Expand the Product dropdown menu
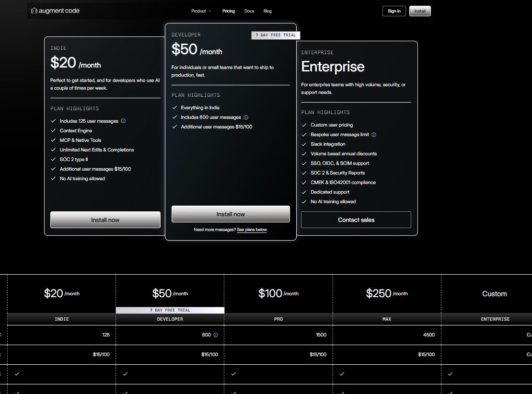This screenshot has height=394, width=532. (x=201, y=11)
